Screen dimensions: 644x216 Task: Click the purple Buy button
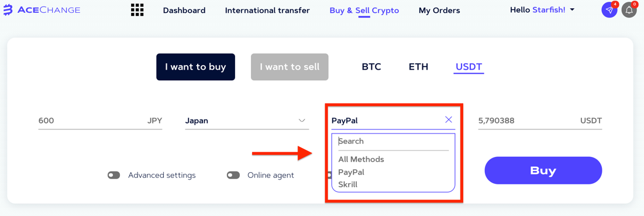(x=543, y=170)
